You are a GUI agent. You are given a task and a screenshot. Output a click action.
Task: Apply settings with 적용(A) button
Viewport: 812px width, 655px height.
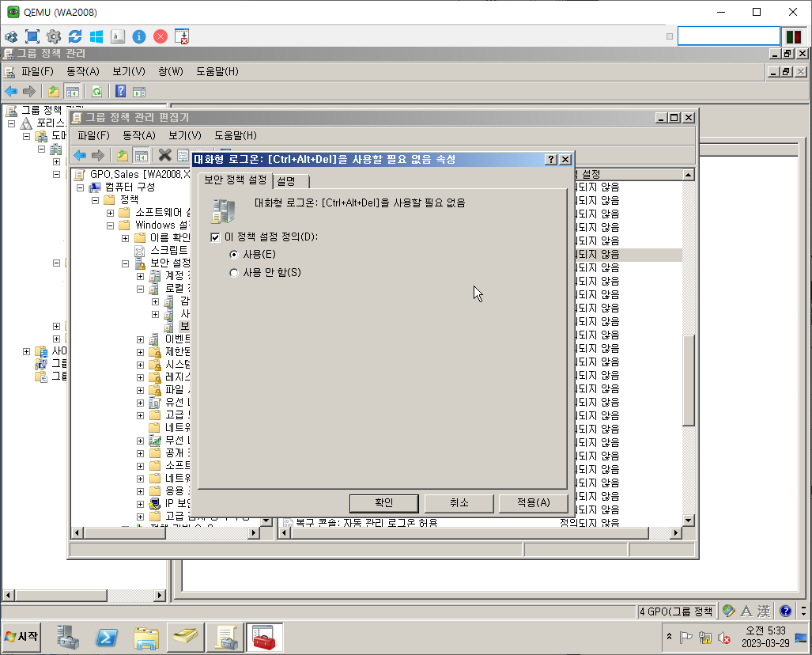pos(534,502)
